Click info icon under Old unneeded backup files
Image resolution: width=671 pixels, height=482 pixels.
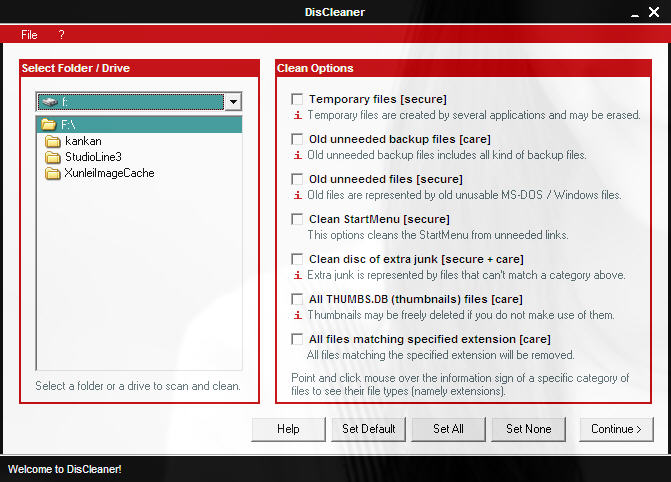click(296, 155)
